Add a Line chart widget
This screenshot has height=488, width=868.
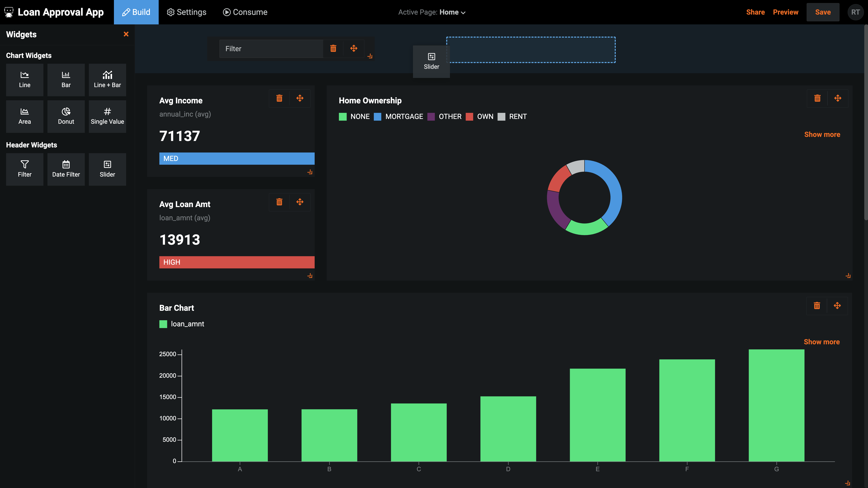point(25,80)
